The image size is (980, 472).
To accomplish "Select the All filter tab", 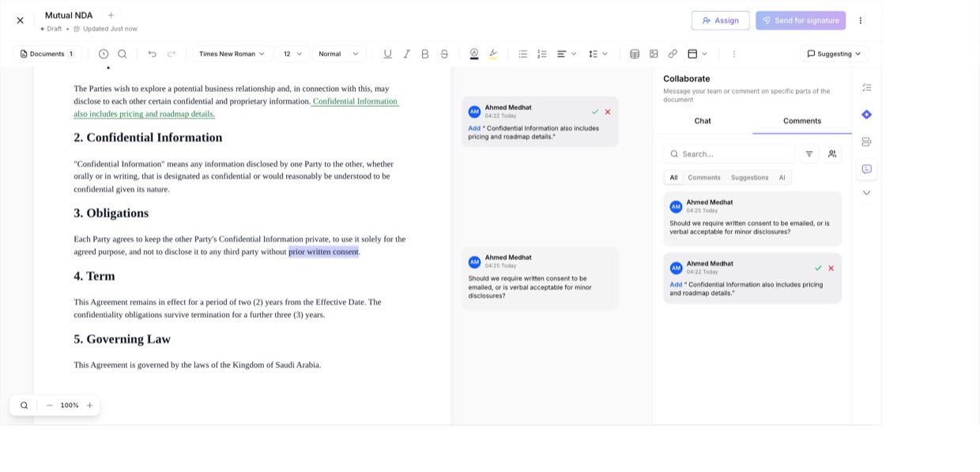I will [x=673, y=178].
